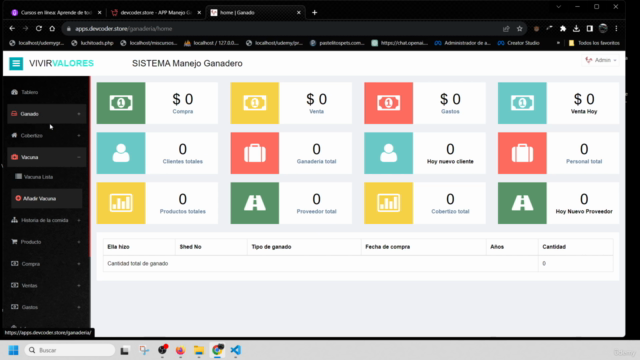This screenshot has height=360, width=640.
Task: Open Firefox from the taskbar
Action: [x=180, y=350]
